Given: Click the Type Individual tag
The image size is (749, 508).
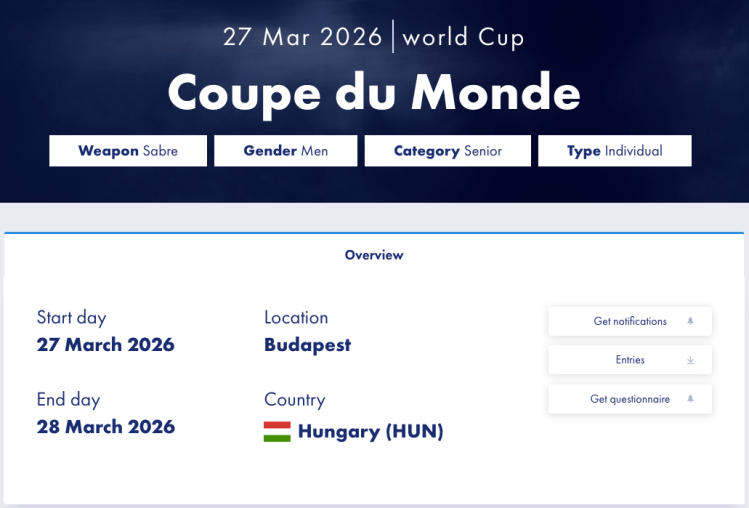Looking at the screenshot, I should 614,151.
